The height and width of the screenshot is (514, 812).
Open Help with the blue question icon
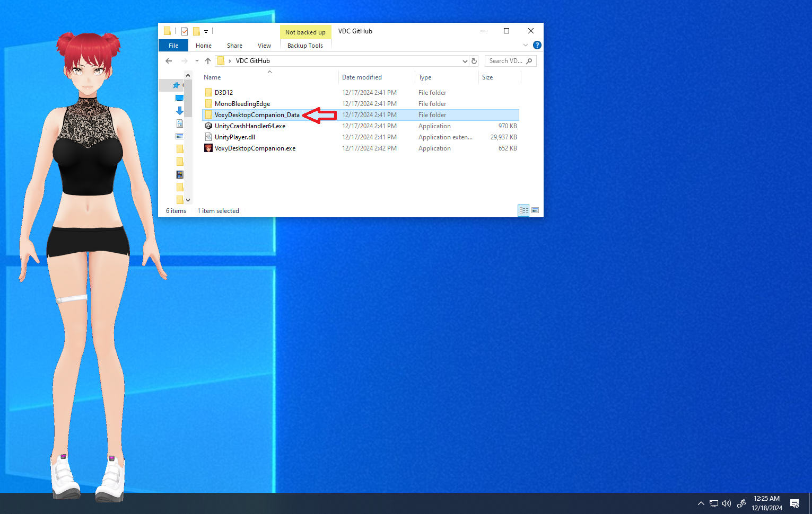point(537,45)
